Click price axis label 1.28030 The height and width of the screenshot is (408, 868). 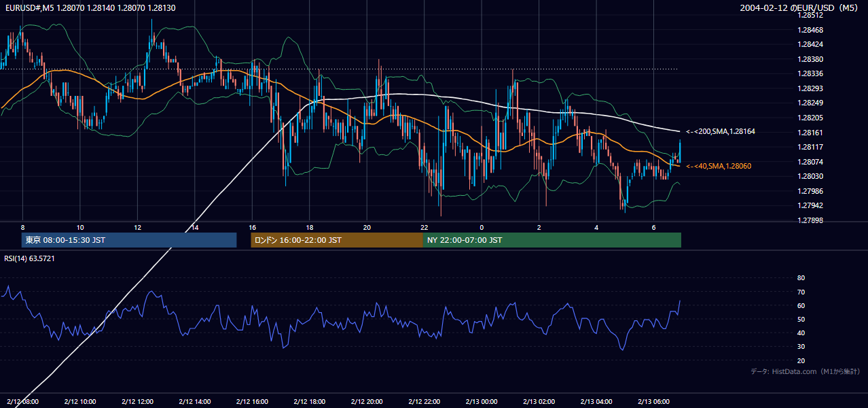[x=810, y=176]
